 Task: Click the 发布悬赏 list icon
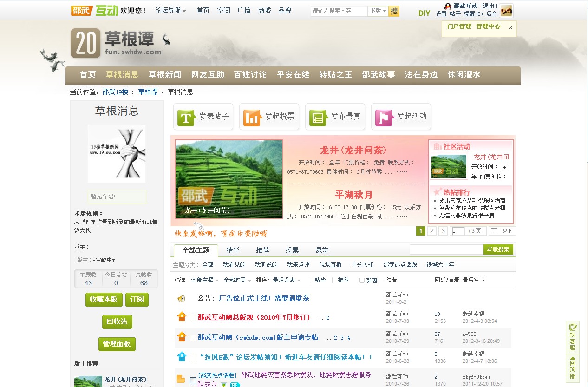(318, 117)
